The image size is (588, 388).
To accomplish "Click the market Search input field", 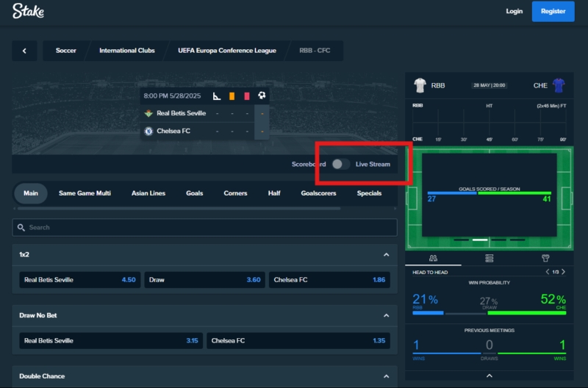I will pyautogui.click(x=205, y=228).
